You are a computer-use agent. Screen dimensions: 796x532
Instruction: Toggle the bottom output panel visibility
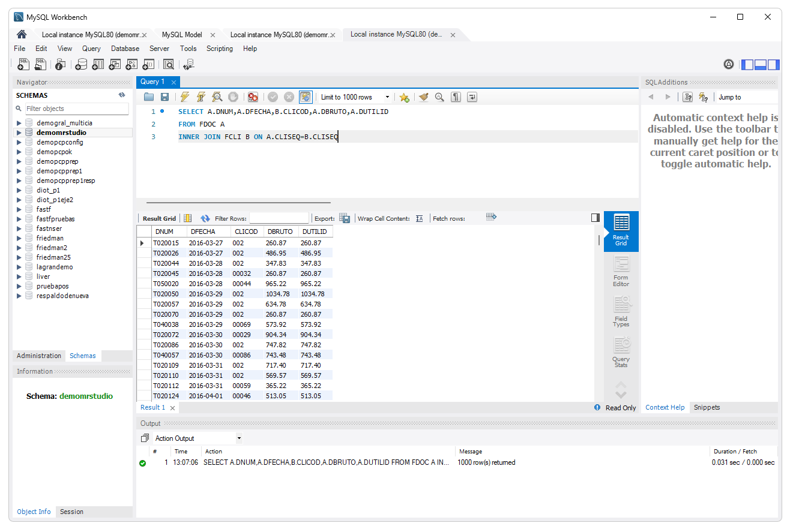click(x=761, y=64)
